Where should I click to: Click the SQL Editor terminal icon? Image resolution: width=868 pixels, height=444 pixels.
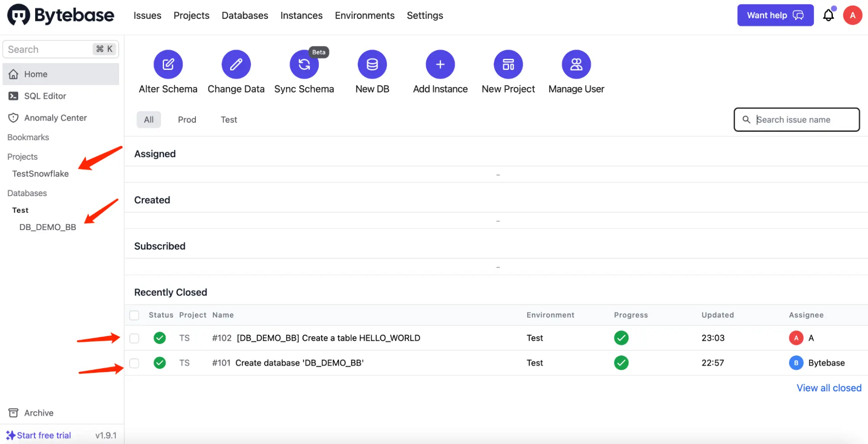click(x=13, y=96)
